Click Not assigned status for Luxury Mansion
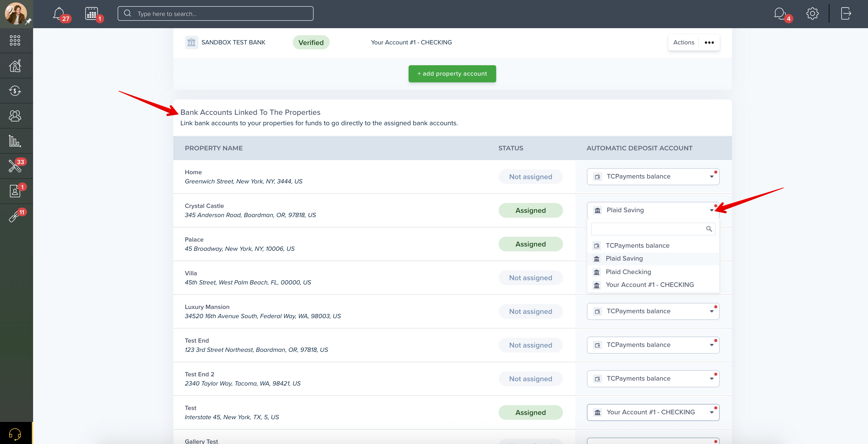The height and width of the screenshot is (444, 868). point(530,312)
